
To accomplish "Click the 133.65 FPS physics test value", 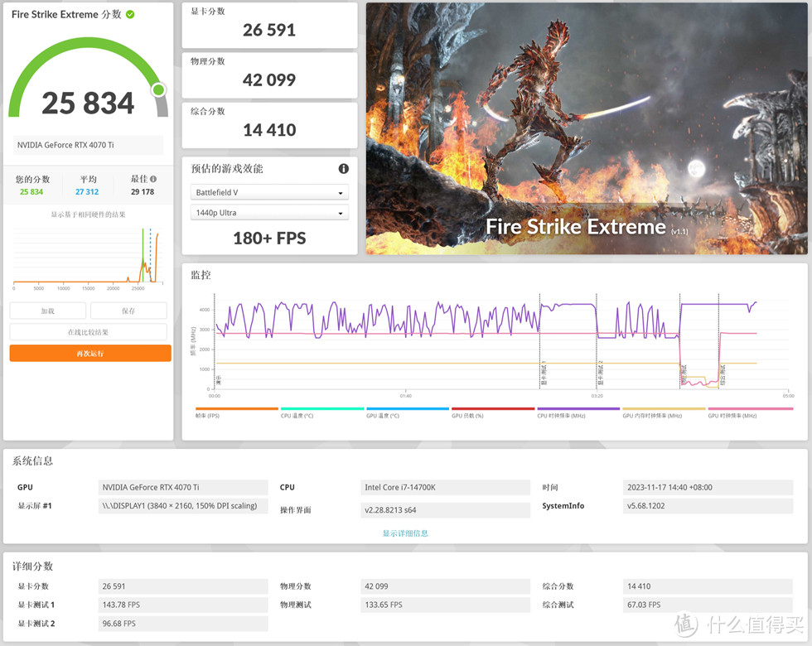I will pos(446,605).
